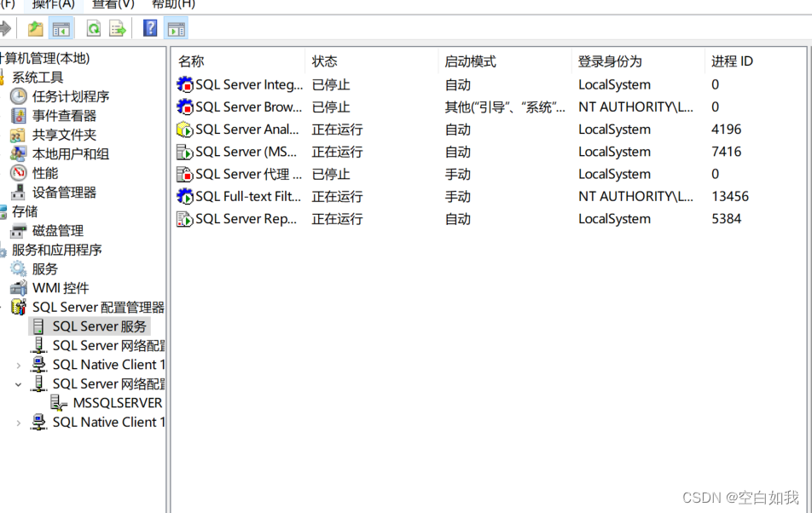Screen dimensions: 812x513
Task: Select the SQL Server Brow... service icon
Action: [x=185, y=107]
